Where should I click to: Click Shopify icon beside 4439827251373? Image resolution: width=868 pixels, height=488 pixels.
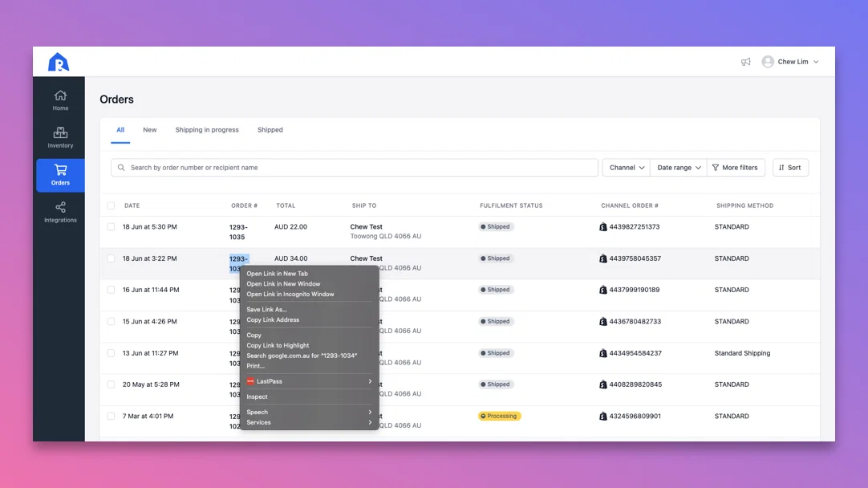click(602, 226)
